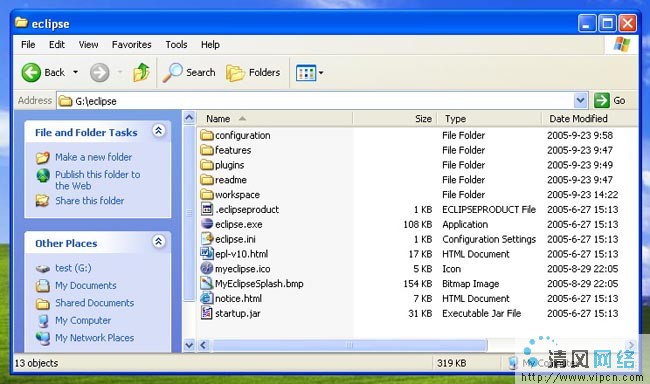Click the greyed Forward arrow icon
650x384 pixels.
(99, 73)
